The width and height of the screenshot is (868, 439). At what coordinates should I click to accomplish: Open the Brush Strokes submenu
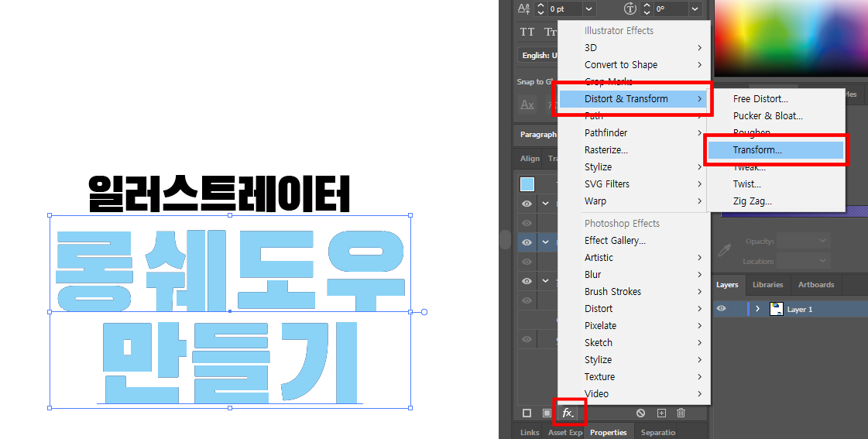coord(634,292)
